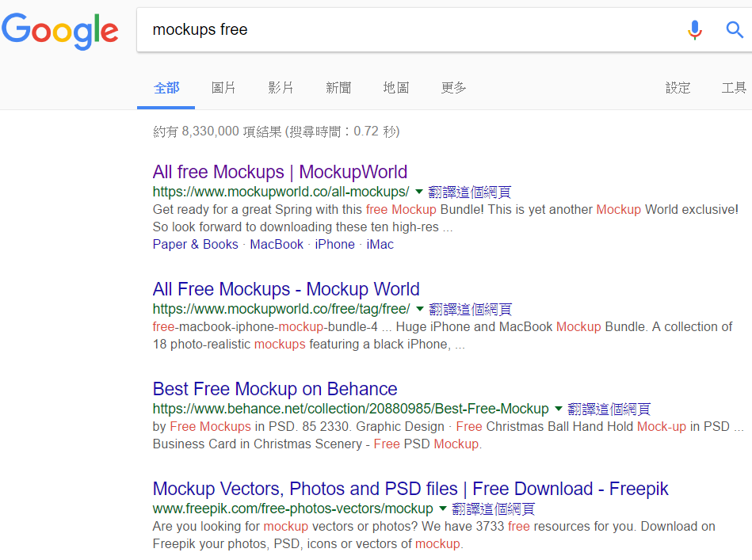
Task: Click snippet starting Get ready for a great Spring
Action: pos(445,218)
